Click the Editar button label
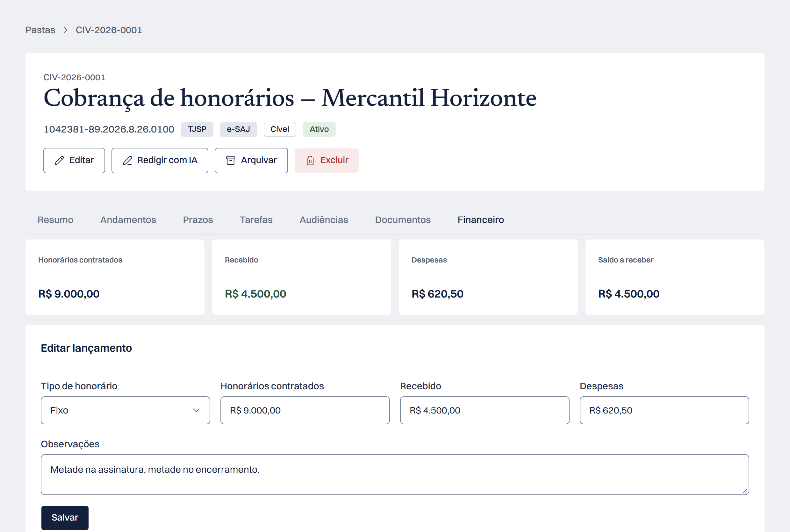This screenshot has width=790, height=532. pyautogui.click(x=82, y=160)
